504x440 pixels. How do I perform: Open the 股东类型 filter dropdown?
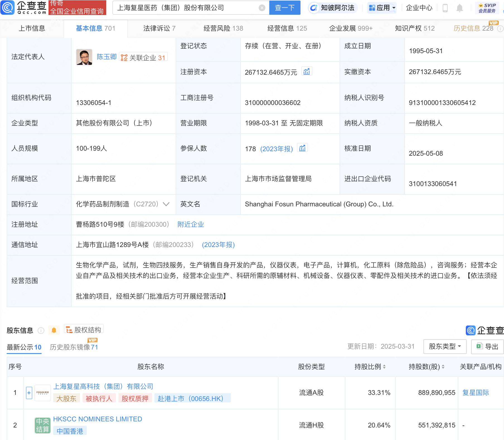coord(445,346)
